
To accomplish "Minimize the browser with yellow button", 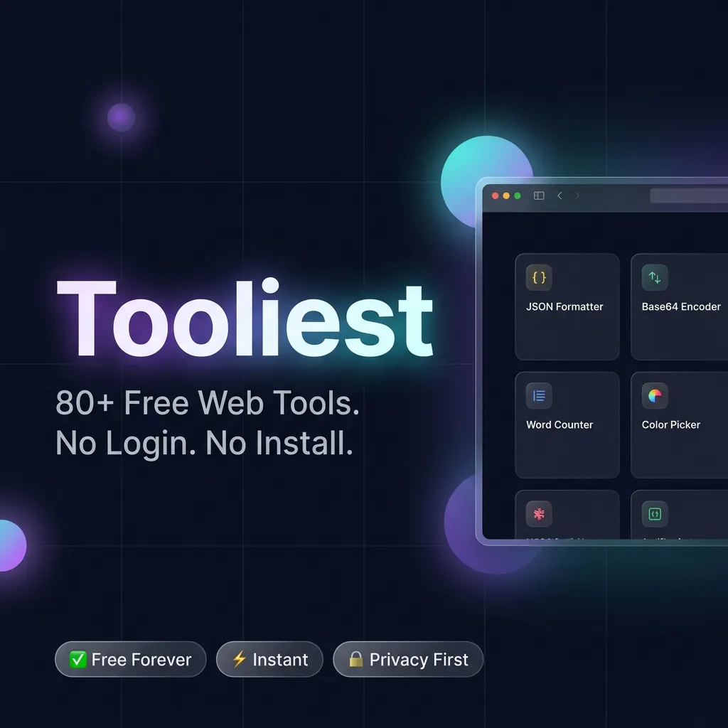I will coord(506,196).
